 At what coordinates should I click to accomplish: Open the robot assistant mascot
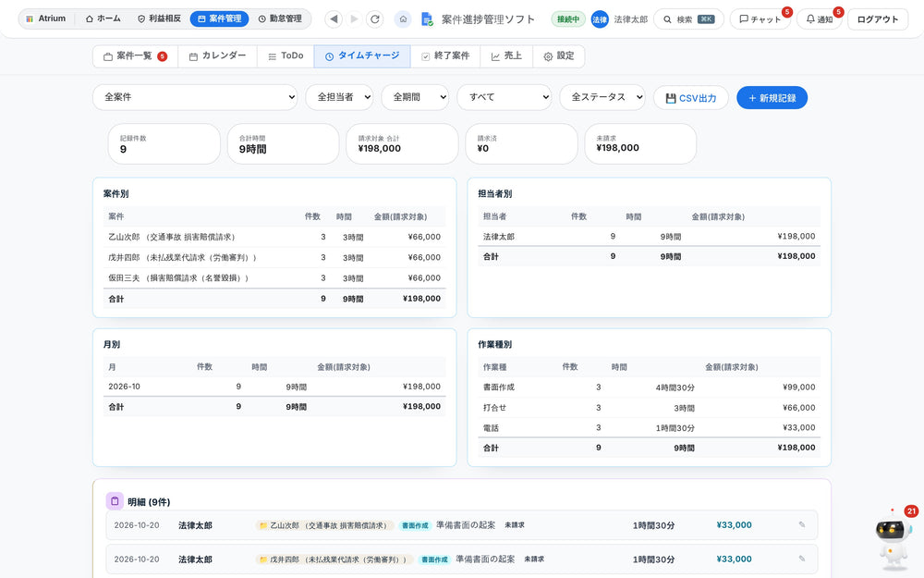tap(893, 538)
